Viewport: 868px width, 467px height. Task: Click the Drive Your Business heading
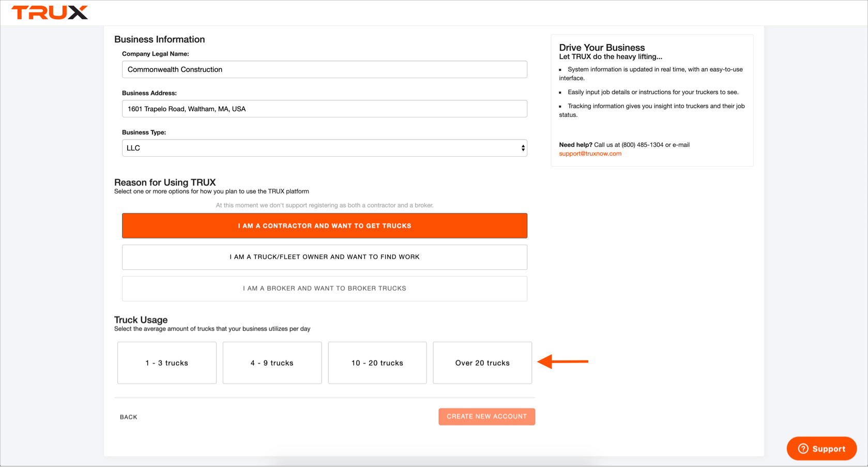point(602,48)
